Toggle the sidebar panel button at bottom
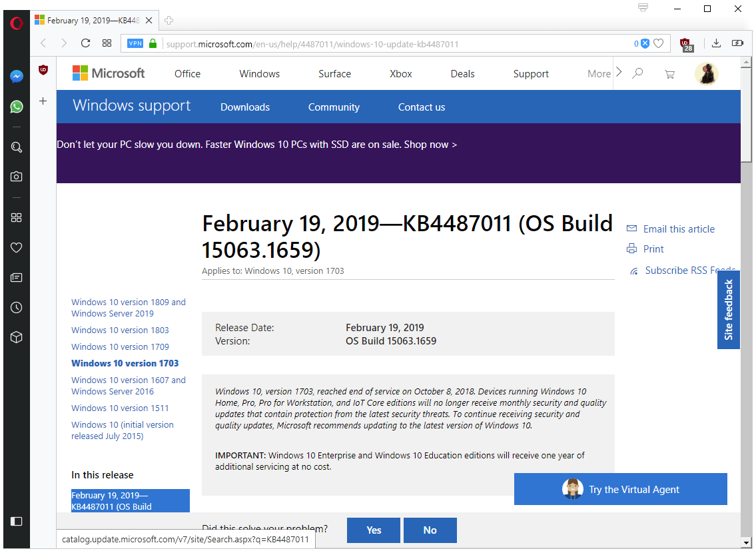The width and height of the screenshot is (756, 553). coord(17,521)
